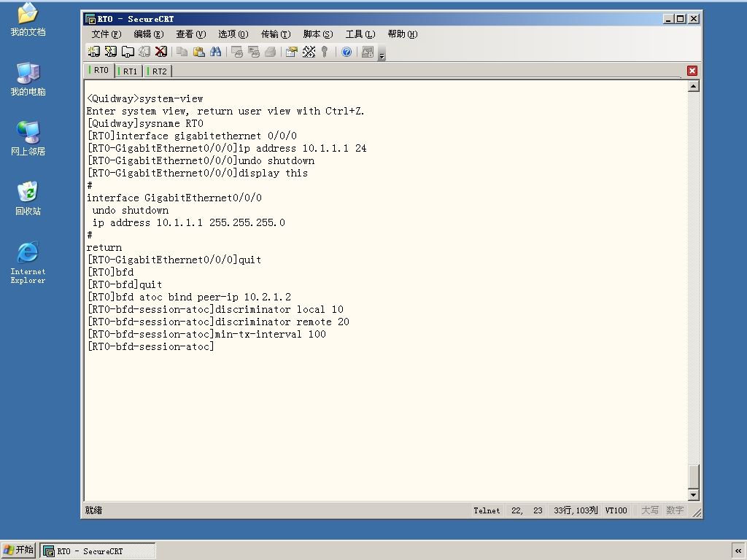
Task: Open the 帮助(H) menu
Action: (403, 34)
